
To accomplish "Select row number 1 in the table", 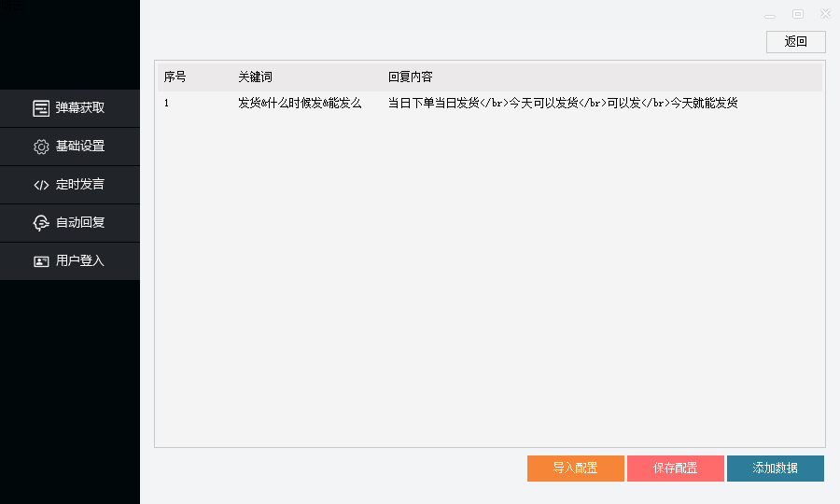I will tap(167, 104).
